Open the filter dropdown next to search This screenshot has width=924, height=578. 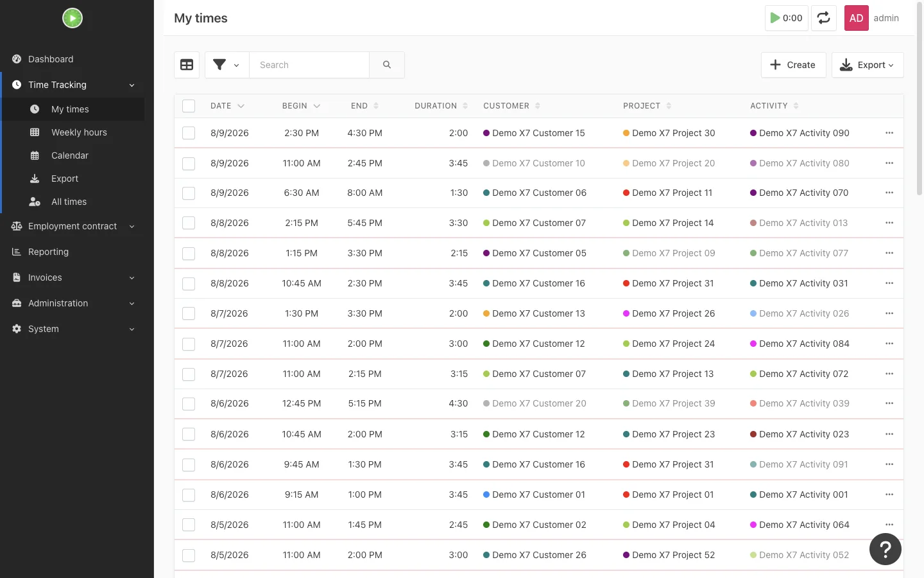[227, 65]
